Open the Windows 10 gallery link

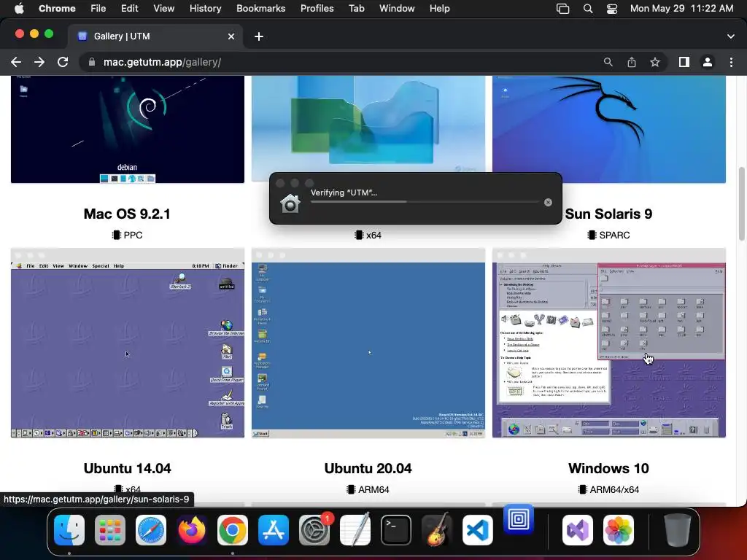(608, 468)
